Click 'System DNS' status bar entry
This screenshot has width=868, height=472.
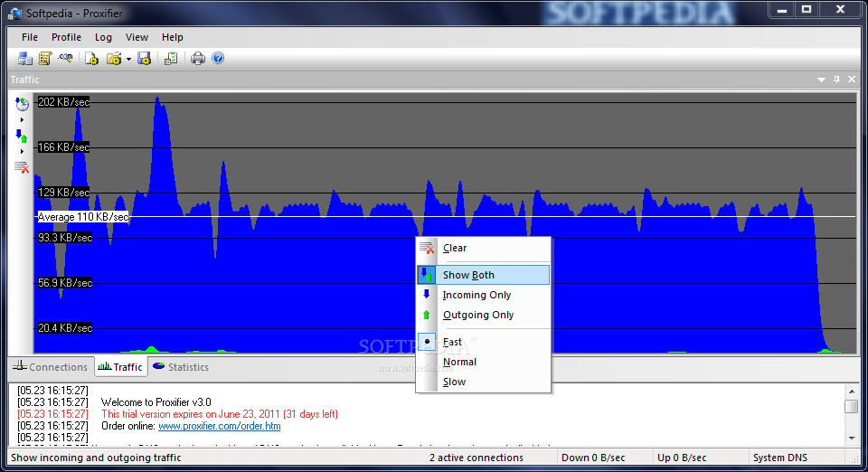(780, 458)
